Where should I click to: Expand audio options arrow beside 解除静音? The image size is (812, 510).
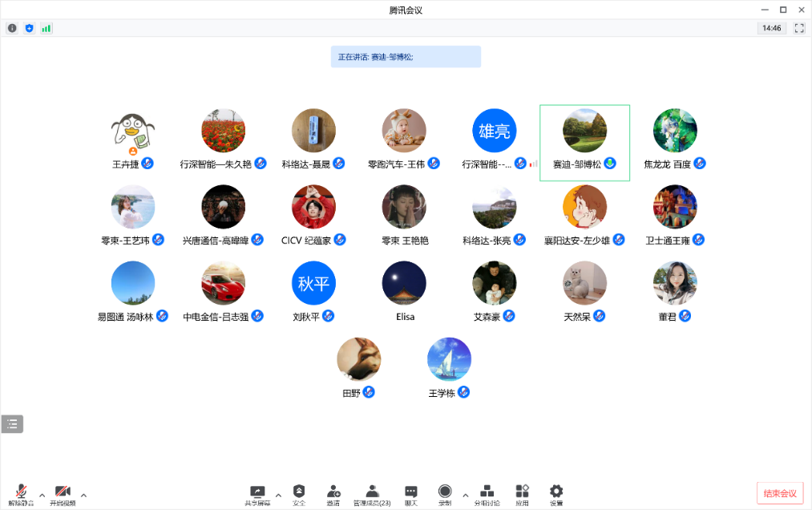(x=42, y=496)
